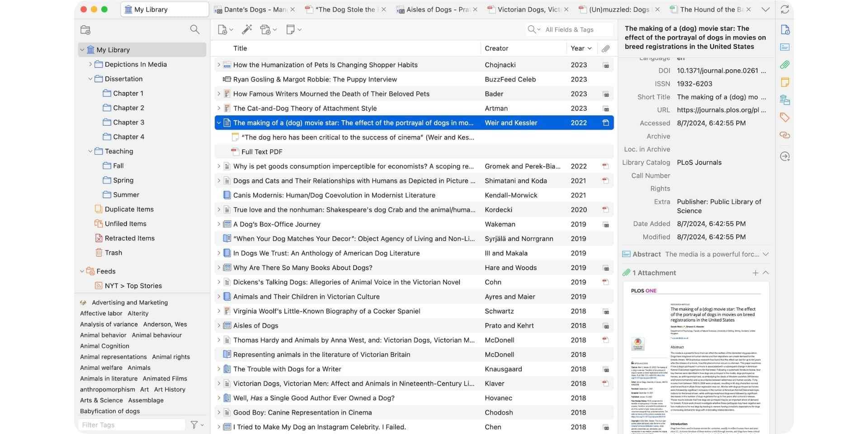Toggle sorting by the attachment column header
868x434 pixels.
pos(606,48)
